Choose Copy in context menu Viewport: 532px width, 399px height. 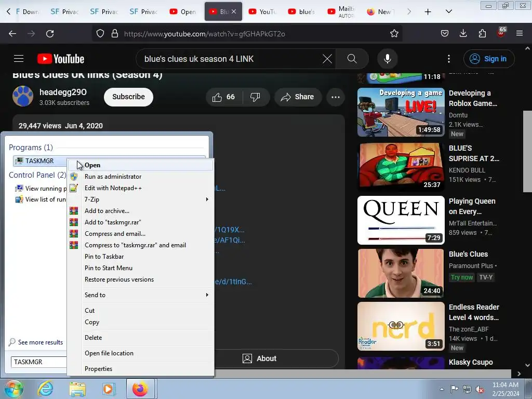(x=140, y=322)
